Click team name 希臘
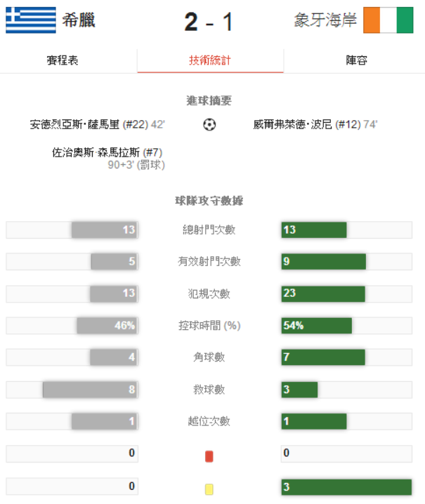425x504 pixels. 79,20
